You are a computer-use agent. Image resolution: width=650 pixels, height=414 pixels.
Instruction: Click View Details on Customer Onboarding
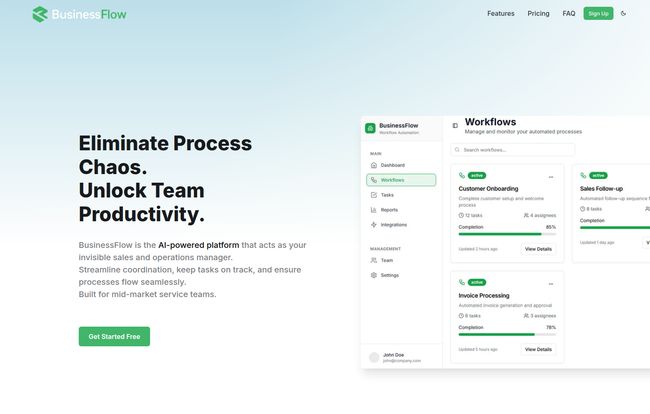point(538,249)
